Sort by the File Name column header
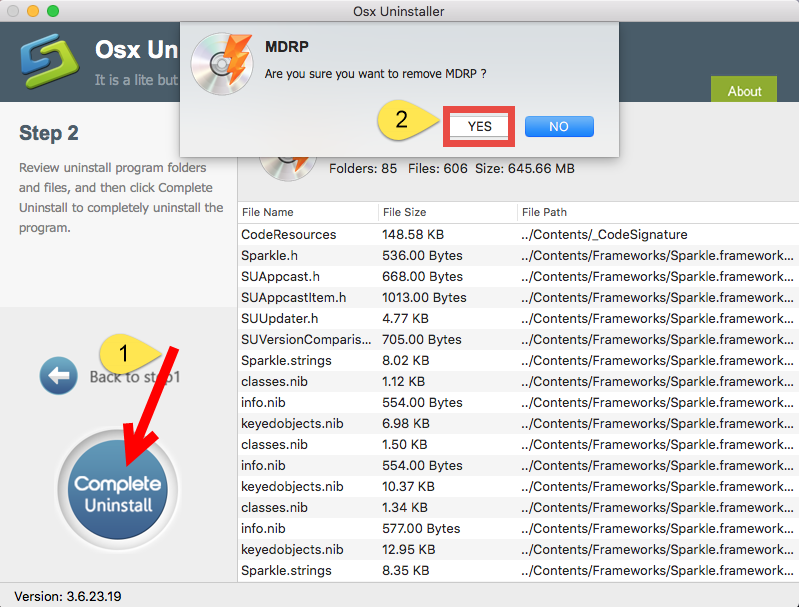The image size is (799, 607). click(x=308, y=212)
